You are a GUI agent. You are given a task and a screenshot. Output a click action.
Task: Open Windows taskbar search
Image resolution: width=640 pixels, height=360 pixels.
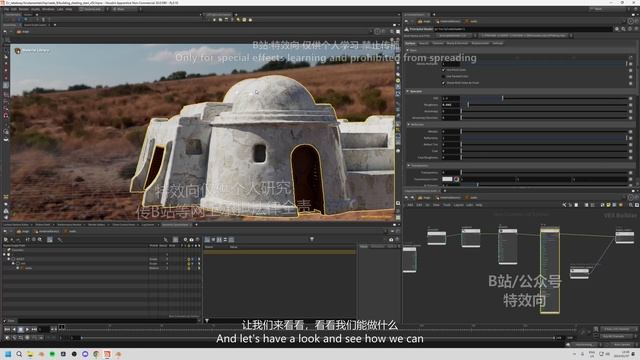19,354
